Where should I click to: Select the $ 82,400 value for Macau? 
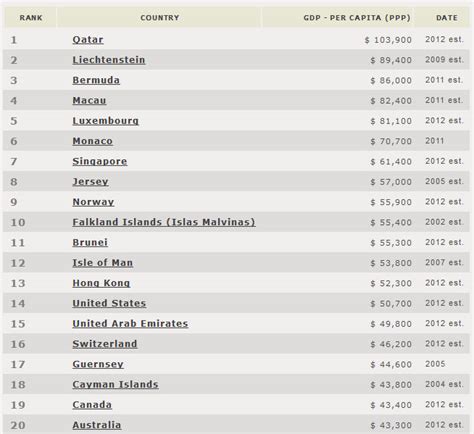(391, 101)
